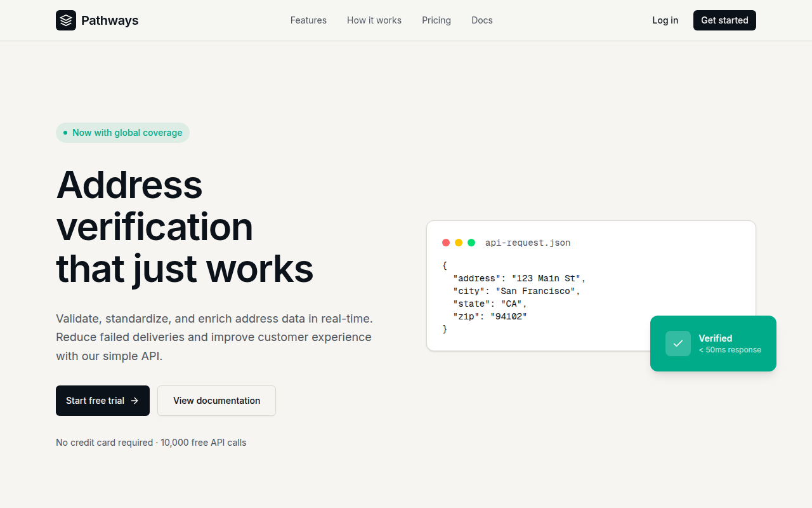Start a free trial
This screenshot has width=812, height=508.
pyautogui.click(x=102, y=401)
